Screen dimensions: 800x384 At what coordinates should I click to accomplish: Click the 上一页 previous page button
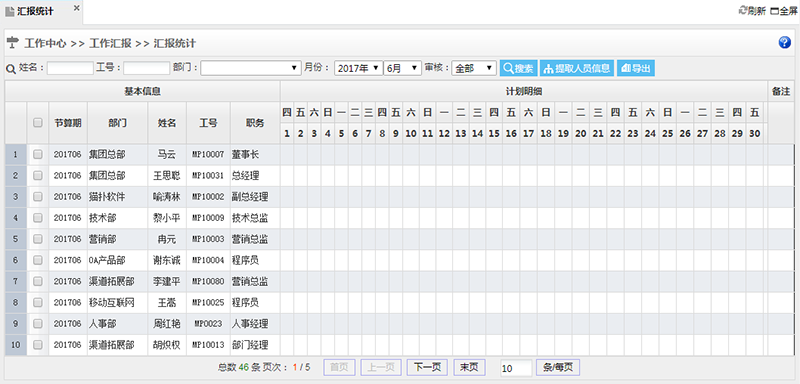point(381,367)
